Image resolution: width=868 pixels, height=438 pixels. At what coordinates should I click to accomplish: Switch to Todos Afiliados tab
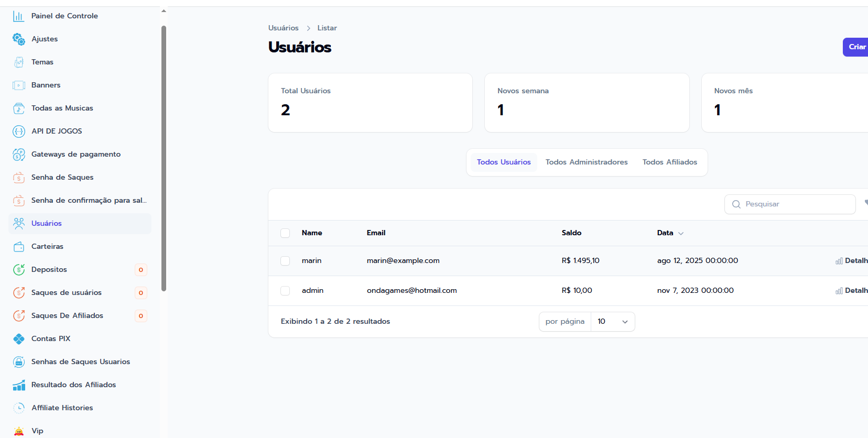(670, 162)
